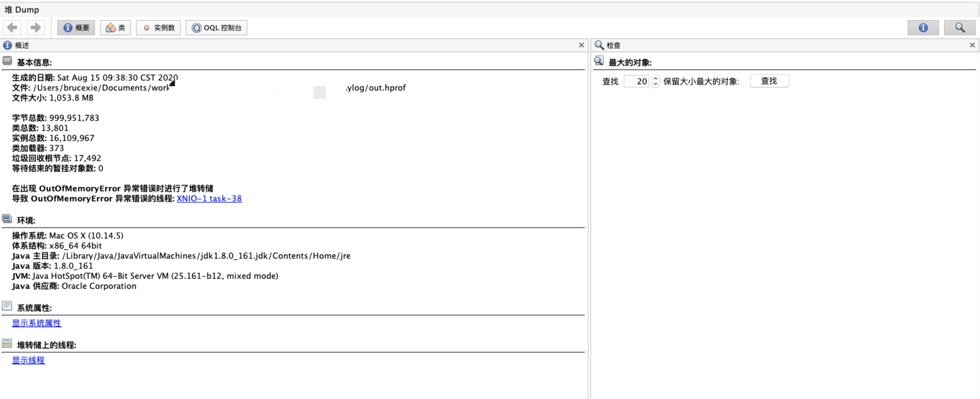Select the Java 版本: 1.8.0_161 line

tap(53, 266)
